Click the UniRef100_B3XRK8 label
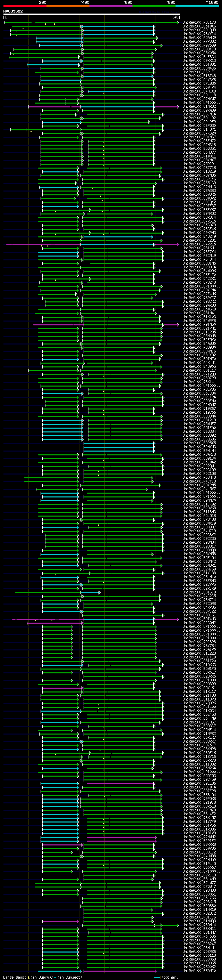Image resolution: width=222 pixels, height=980 pixels. coord(199,844)
